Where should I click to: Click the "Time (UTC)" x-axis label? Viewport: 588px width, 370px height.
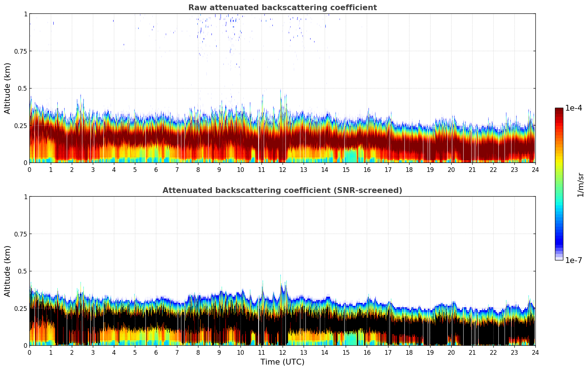click(x=282, y=362)
